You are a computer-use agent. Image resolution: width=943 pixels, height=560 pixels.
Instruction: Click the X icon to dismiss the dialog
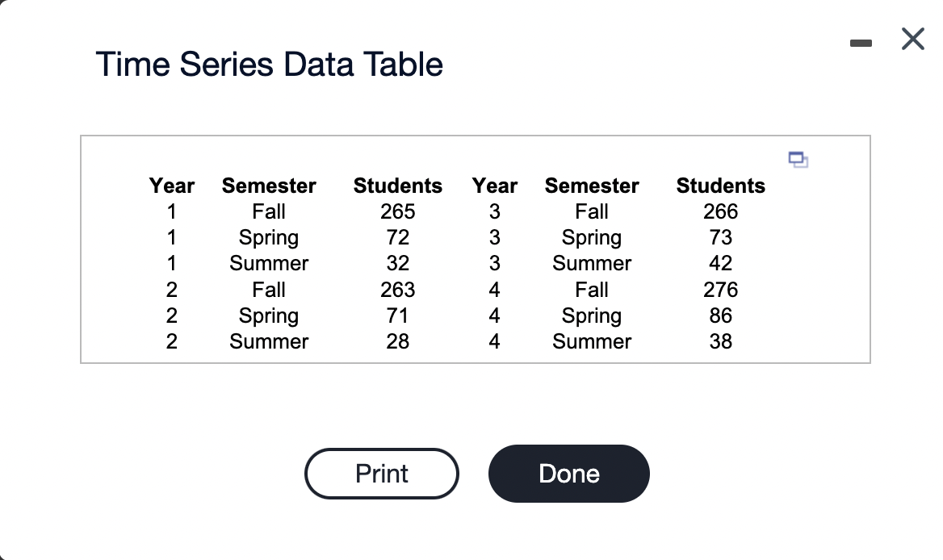point(912,39)
